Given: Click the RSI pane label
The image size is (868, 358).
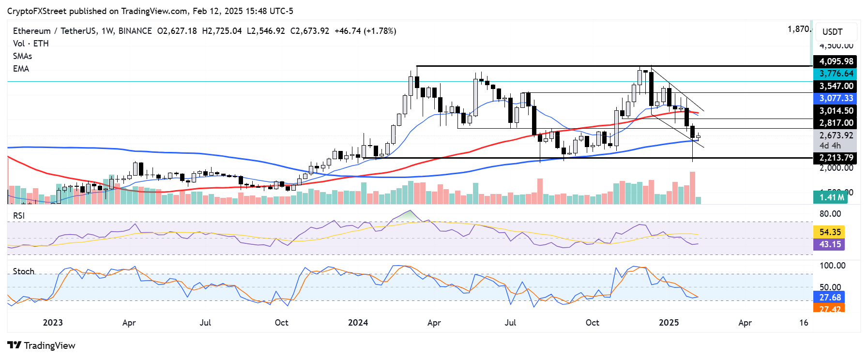Looking at the screenshot, I should coord(19,216).
